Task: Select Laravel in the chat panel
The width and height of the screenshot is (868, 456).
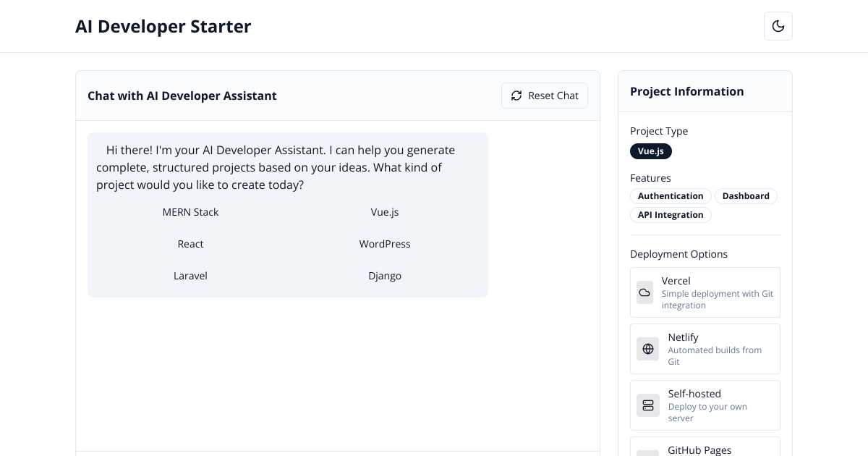Action: (190, 276)
